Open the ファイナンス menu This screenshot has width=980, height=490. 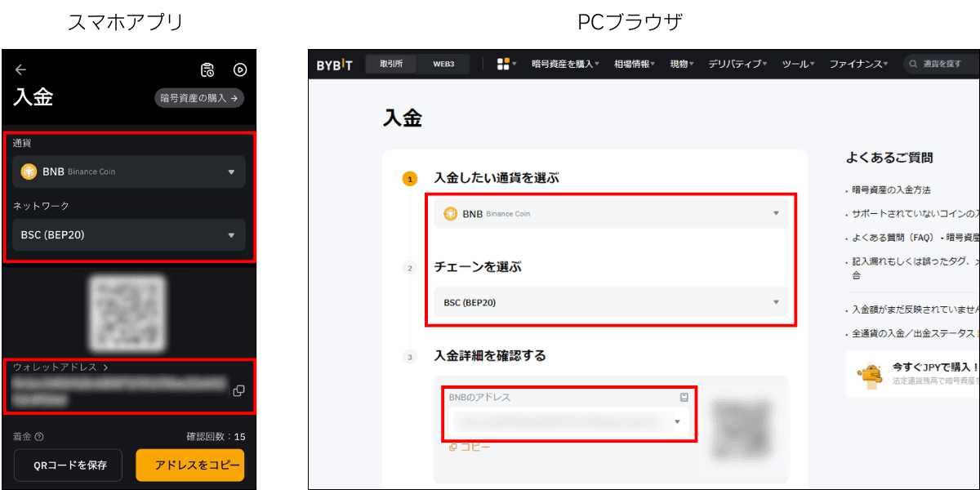pyautogui.click(x=859, y=63)
